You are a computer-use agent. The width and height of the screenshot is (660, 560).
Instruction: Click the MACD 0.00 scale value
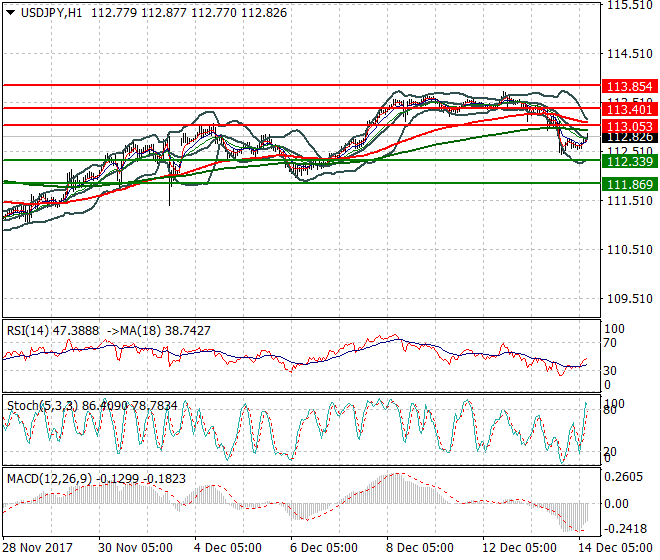point(616,504)
